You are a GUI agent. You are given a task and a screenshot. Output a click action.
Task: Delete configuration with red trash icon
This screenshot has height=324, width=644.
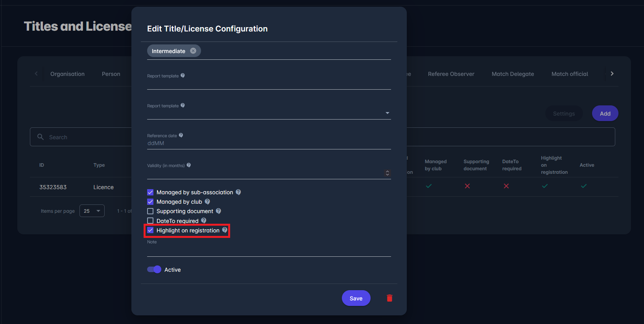[x=389, y=298]
